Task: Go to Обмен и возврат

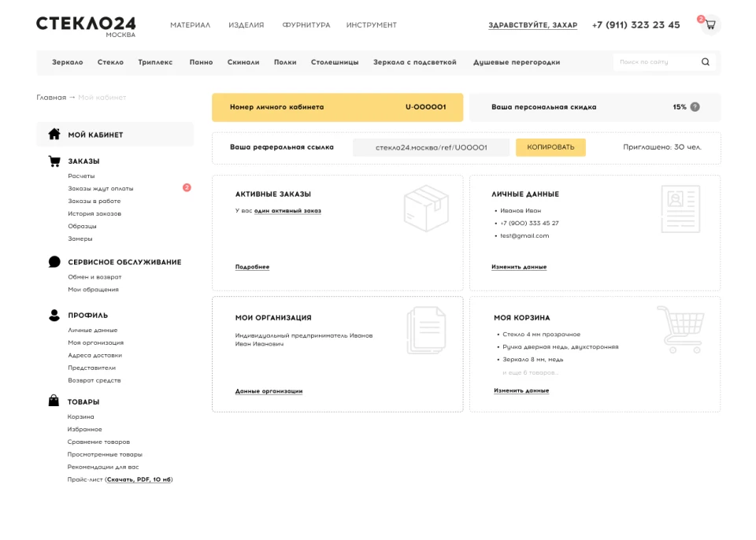Action: 94,277
